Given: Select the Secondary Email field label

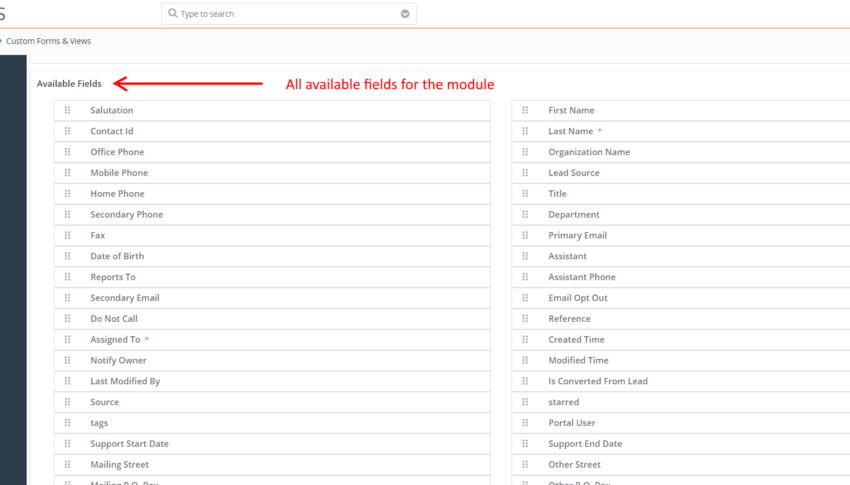Looking at the screenshot, I should [125, 298].
